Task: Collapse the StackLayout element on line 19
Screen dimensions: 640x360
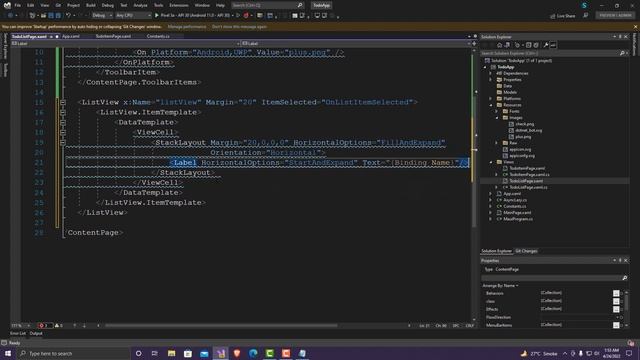Action: coord(63,142)
